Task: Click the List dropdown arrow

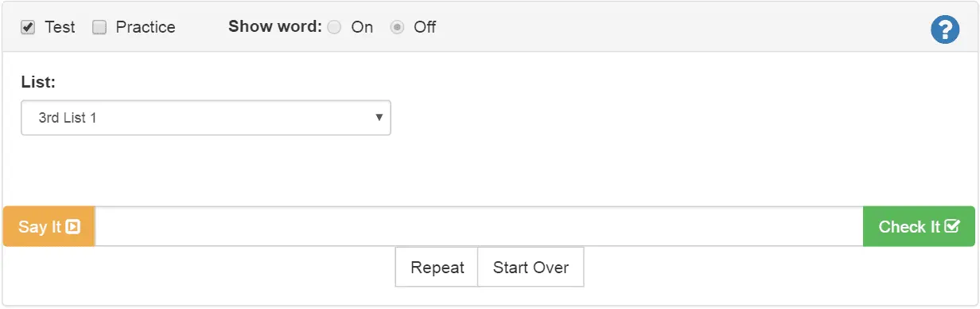Action: [379, 118]
